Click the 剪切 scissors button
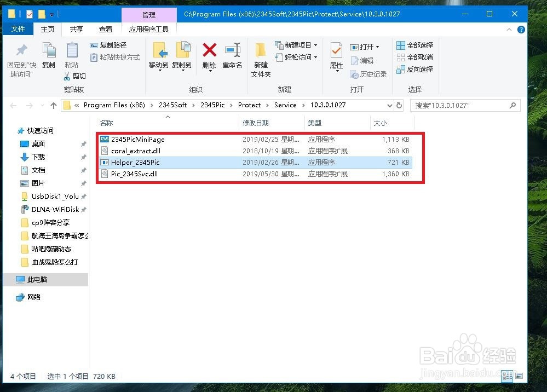The height and width of the screenshot is (392, 547). click(74, 76)
